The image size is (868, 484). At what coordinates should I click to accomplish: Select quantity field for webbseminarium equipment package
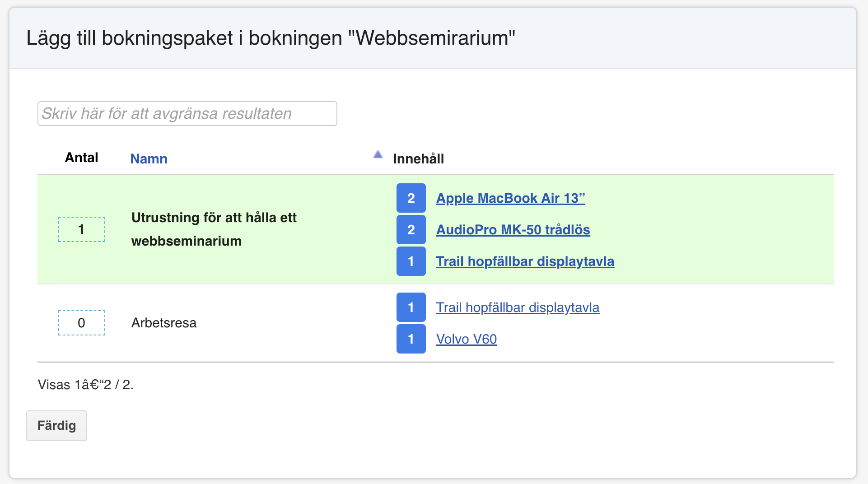coord(82,229)
